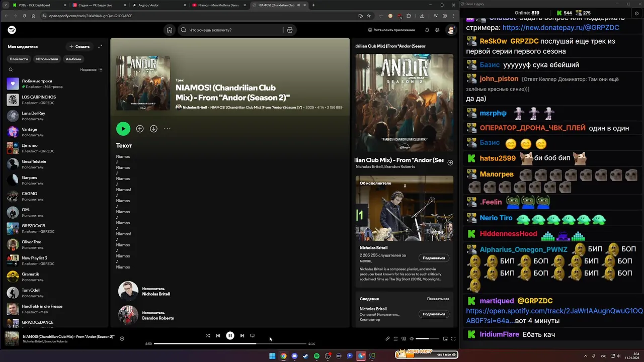Switch to Студия — VK Видео Live tab
The image size is (644, 362).
[99, 5]
